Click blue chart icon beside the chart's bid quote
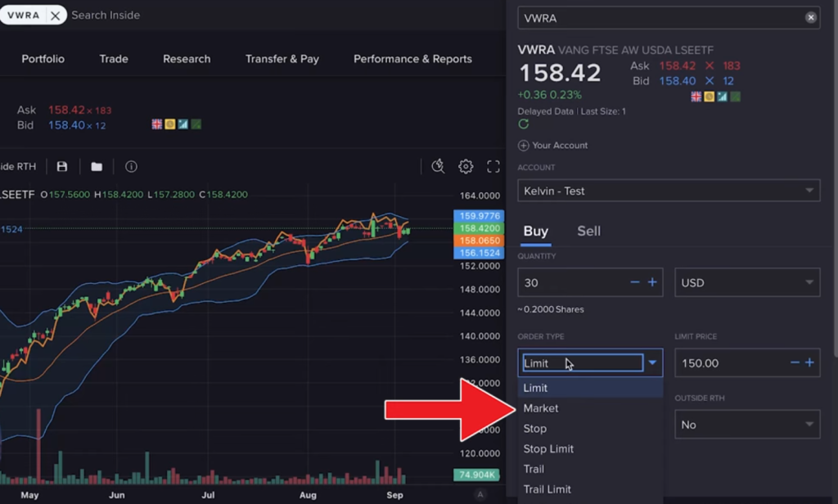The height and width of the screenshot is (504, 838). click(x=182, y=124)
